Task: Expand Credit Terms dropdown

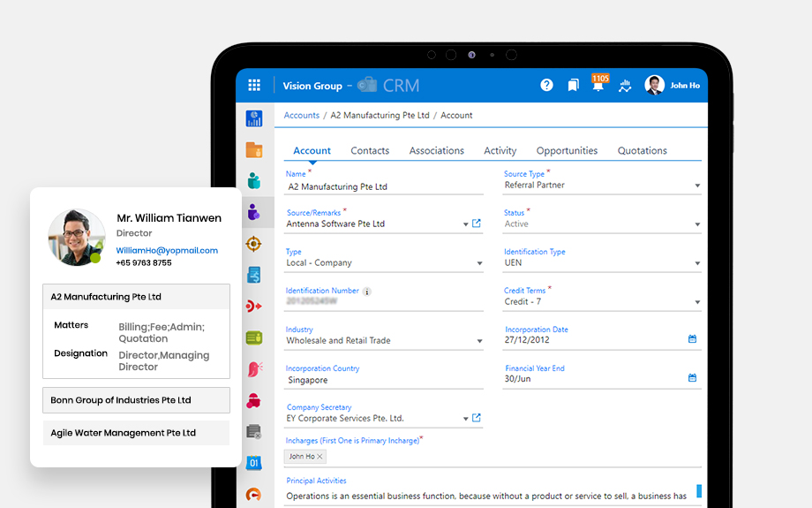Action: 697,302
